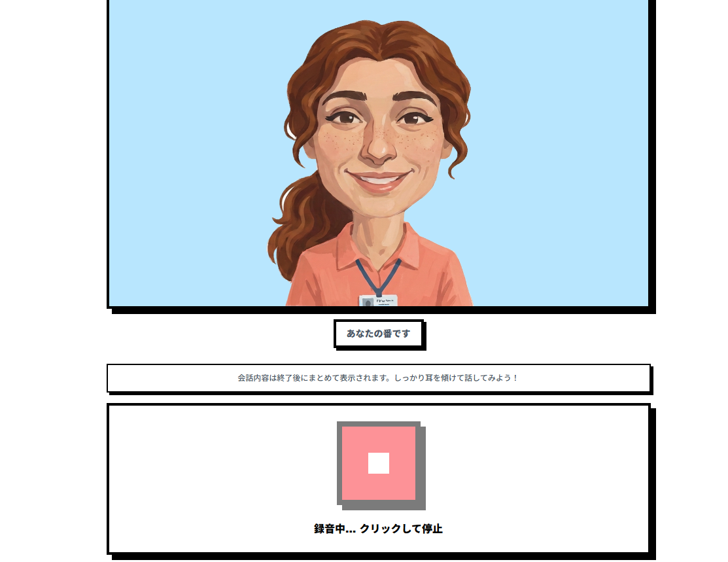The height and width of the screenshot is (562, 728).
Task: Stop recording with the pink square button
Action: coord(379,463)
